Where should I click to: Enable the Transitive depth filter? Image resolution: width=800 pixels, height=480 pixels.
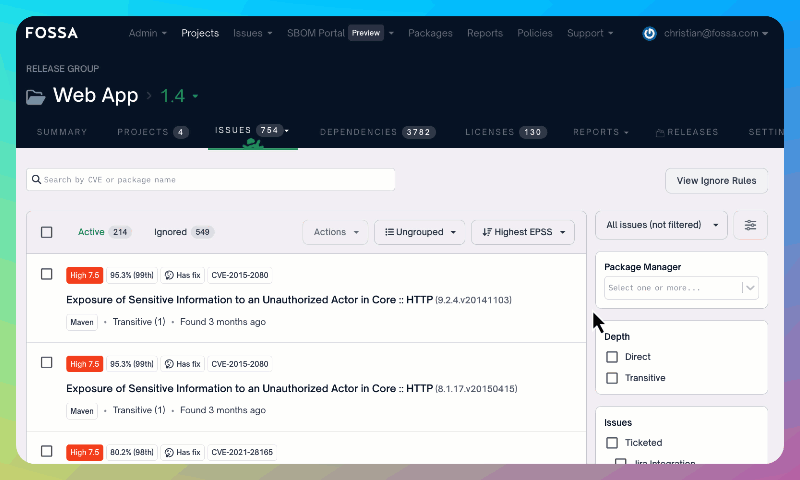(612, 378)
